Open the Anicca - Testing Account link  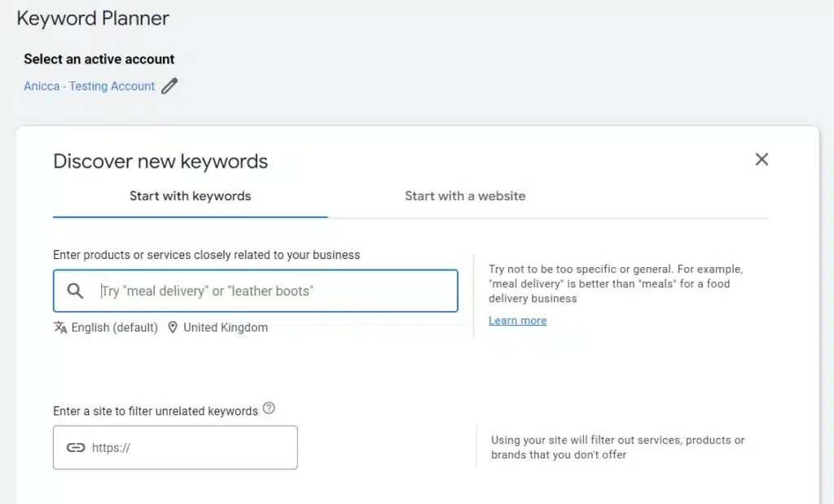coord(90,86)
